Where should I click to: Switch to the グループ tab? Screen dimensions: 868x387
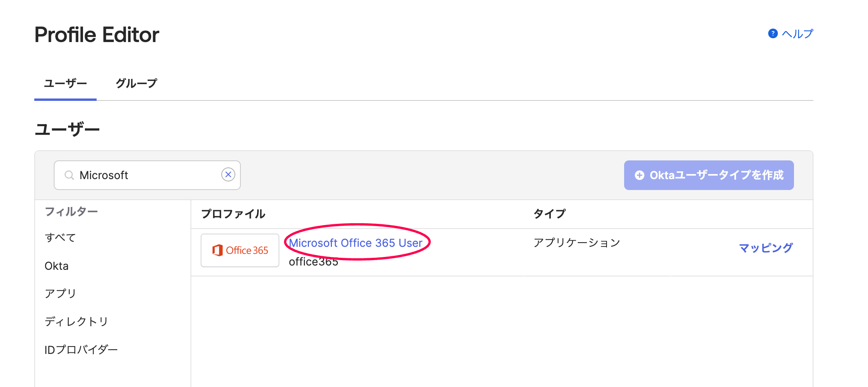point(136,83)
